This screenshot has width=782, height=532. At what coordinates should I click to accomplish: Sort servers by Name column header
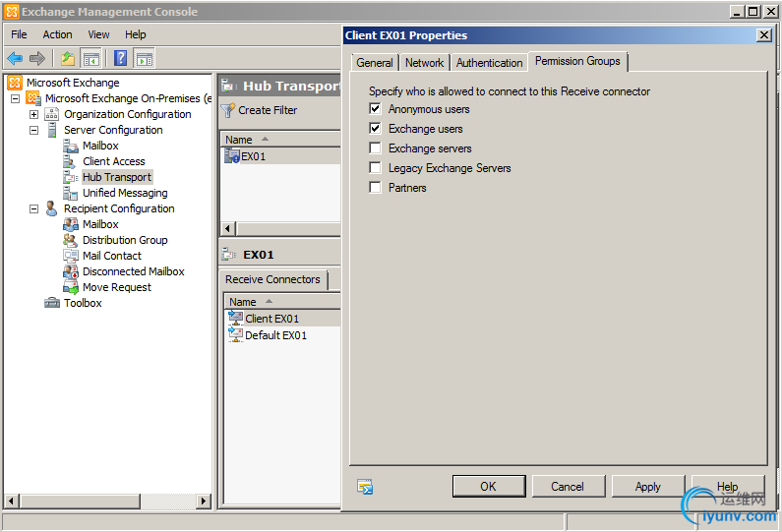coord(279,140)
